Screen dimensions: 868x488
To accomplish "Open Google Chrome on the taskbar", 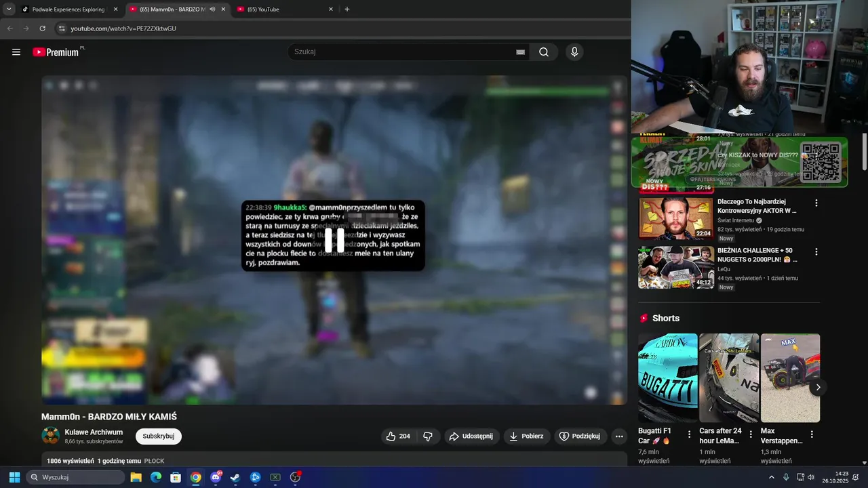I will [x=196, y=477].
